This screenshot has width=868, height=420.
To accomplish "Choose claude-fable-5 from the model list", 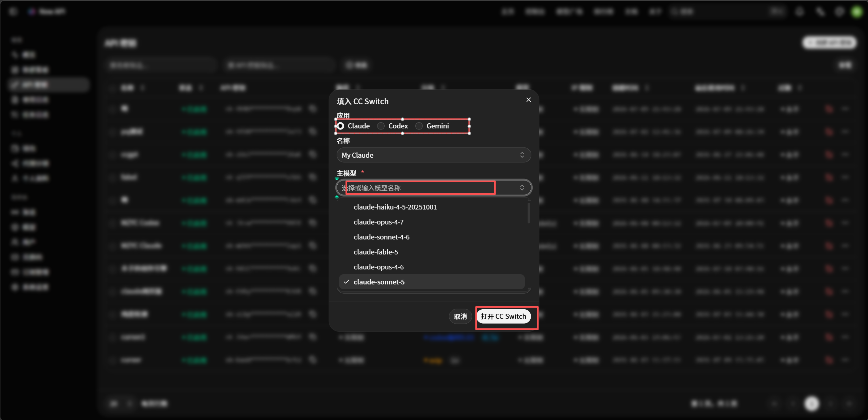I will tap(432, 252).
